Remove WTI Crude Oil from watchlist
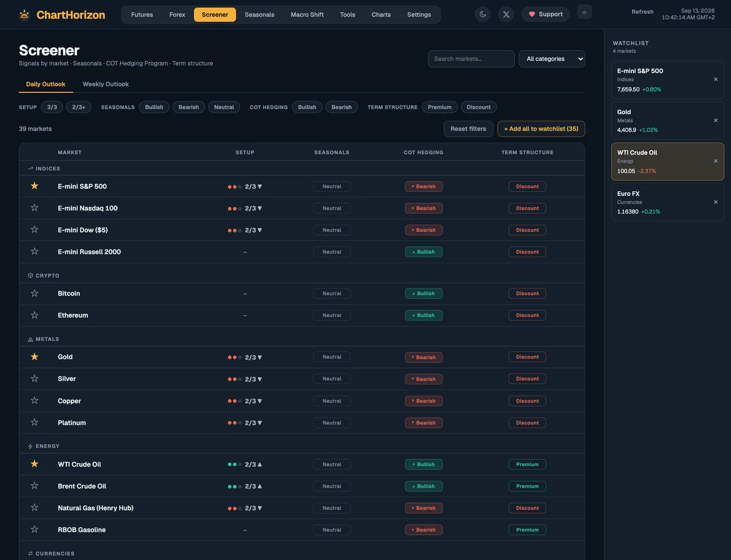 [715, 161]
